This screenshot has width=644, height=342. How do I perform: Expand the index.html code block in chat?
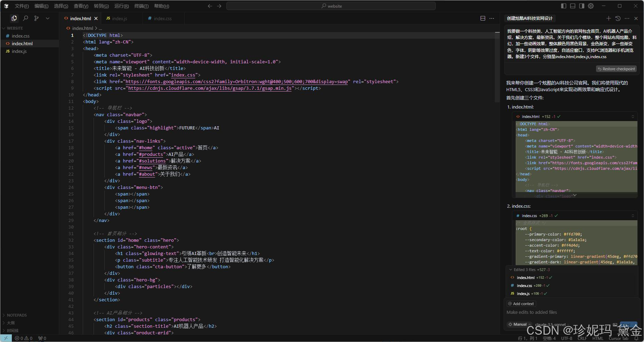point(633,117)
